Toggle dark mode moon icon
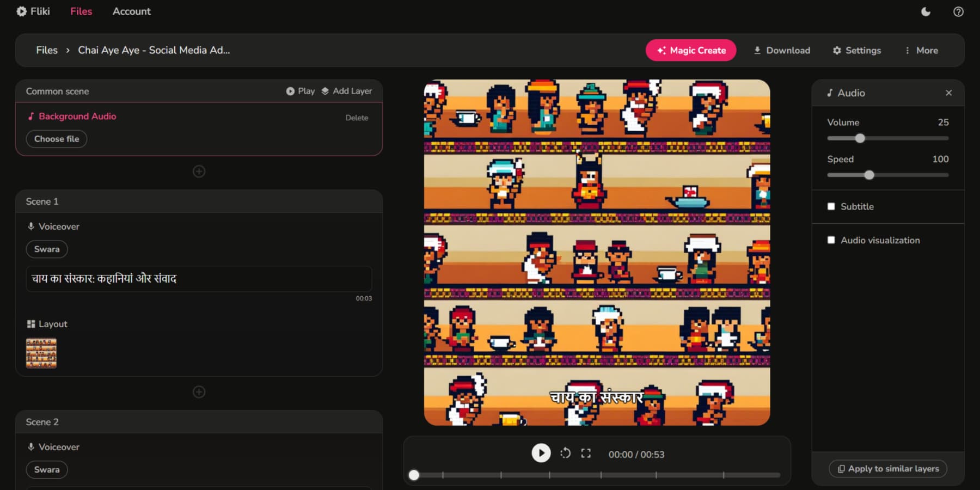The image size is (980, 490). pos(926,11)
